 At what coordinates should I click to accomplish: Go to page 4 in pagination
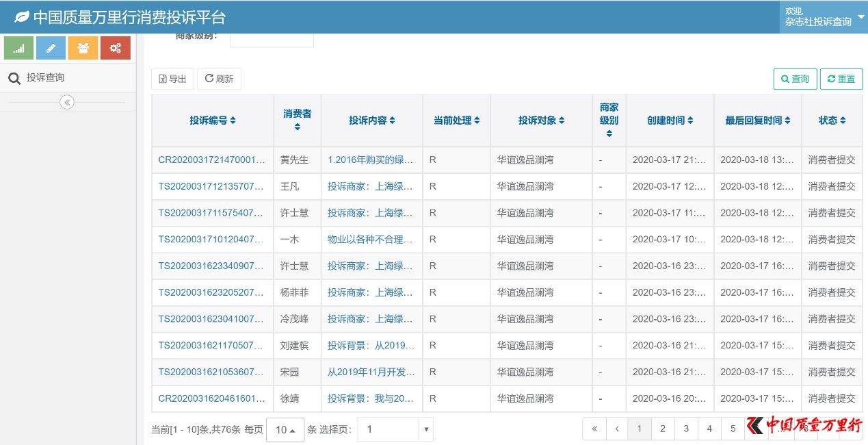[x=709, y=429]
